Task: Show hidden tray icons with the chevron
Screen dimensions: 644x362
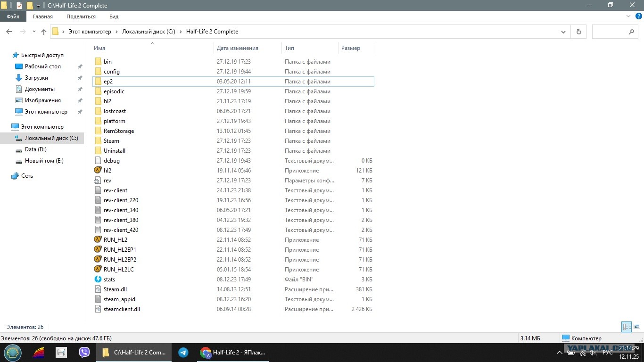Action: [559, 353]
